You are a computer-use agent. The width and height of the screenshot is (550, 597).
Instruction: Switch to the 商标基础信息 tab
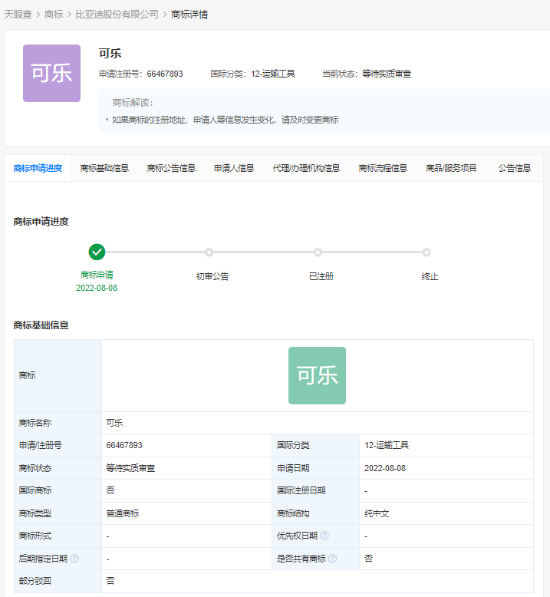[105, 168]
